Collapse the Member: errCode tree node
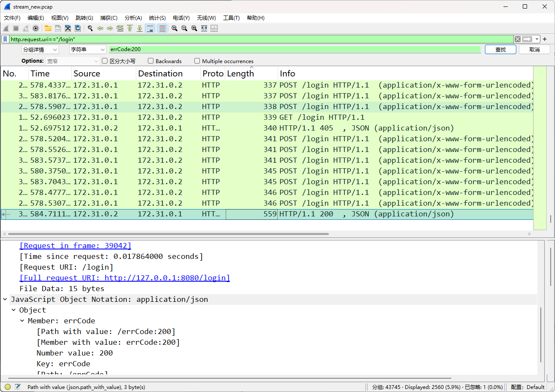Viewport: 555px width, 392px height. coord(22,321)
